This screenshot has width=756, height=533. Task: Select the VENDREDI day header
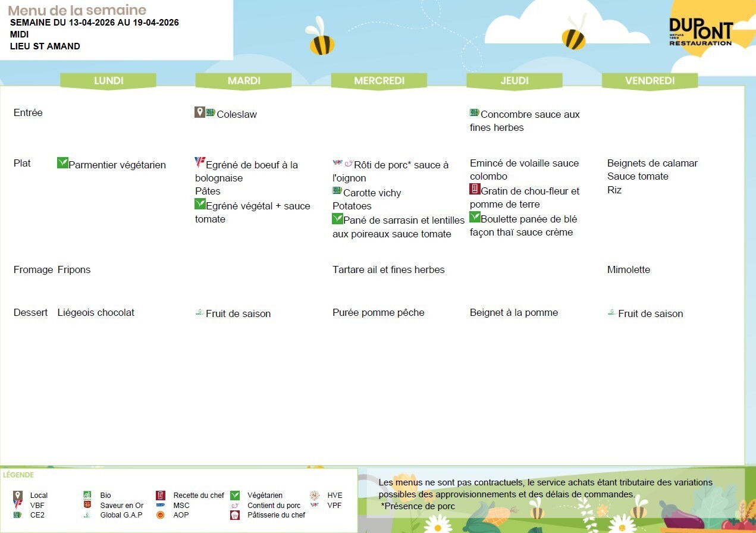point(650,81)
